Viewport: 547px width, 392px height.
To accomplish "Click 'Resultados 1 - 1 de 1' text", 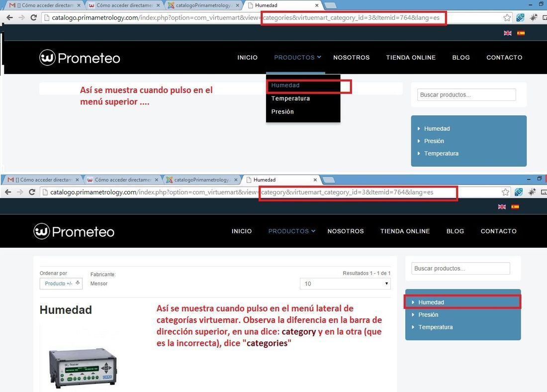I will point(366,273).
